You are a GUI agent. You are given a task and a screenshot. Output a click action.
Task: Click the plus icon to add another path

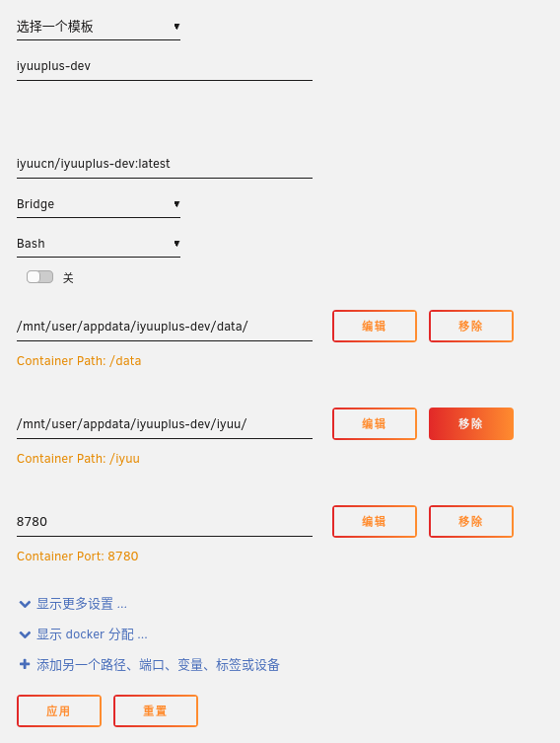click(x=25, y=664)
